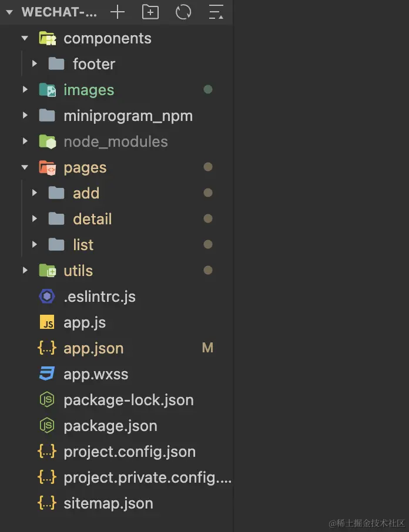Click the status dot beside pages
409x532 pixels.
tap(207, 167)
